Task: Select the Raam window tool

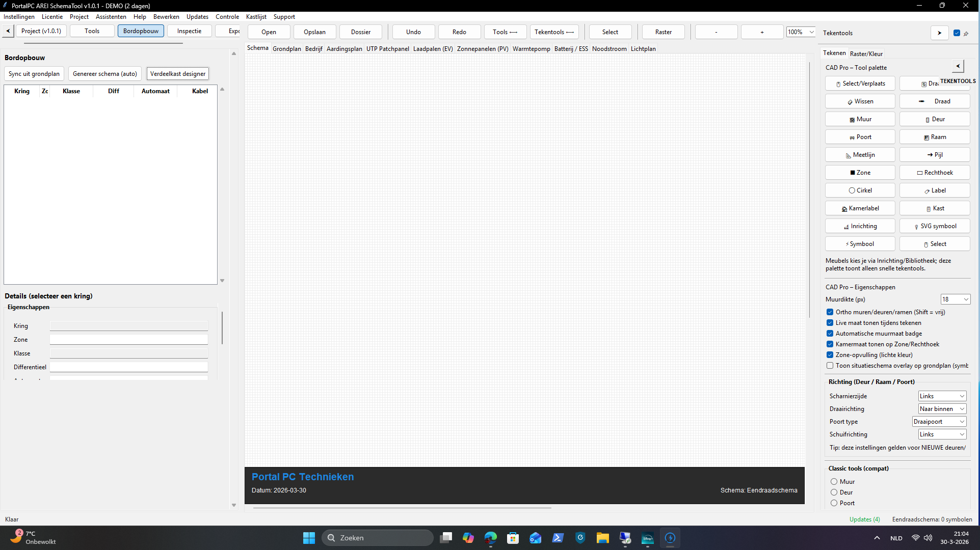Action: [x=934, y=137]
